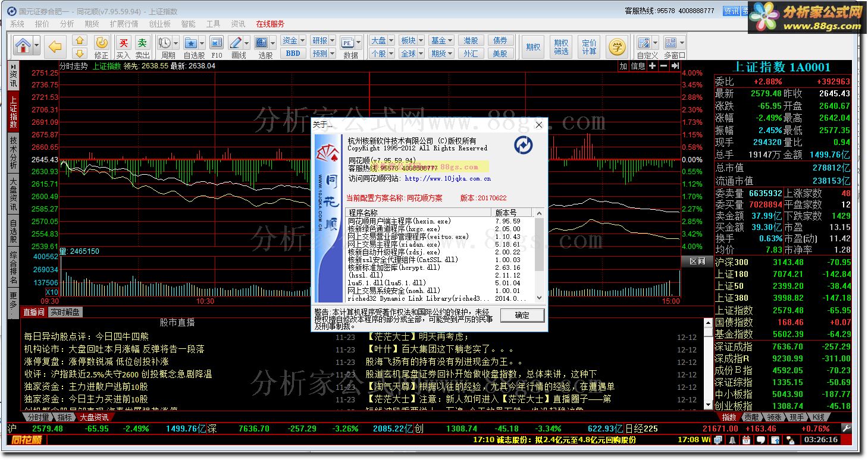Image resolution: width=868 pixels, height=460 pixels.
Task: Click the About dialog list scrollbar
Action: click(x=540, y=256)
